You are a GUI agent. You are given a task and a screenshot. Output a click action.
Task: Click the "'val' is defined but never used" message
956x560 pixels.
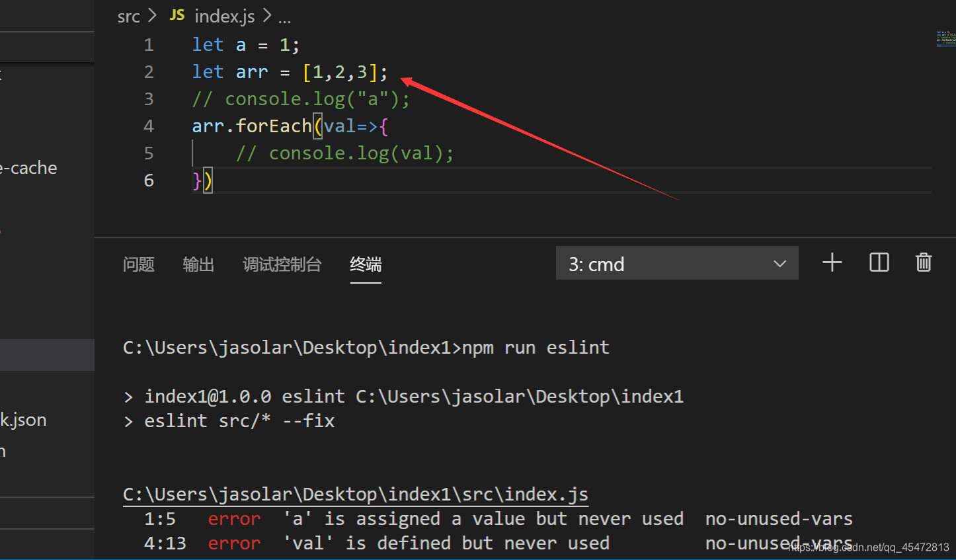click(x=446, y=543)
